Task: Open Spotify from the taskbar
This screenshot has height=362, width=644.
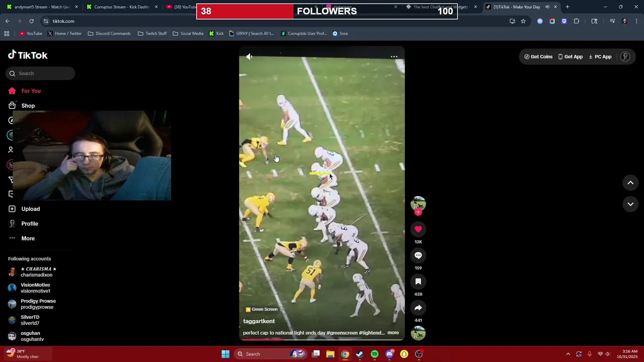Action: point(374,354)
